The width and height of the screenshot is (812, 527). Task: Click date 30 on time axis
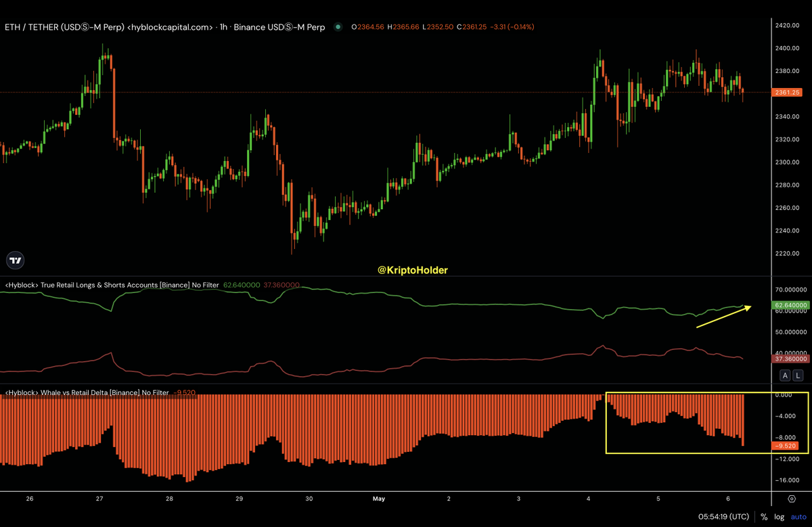pyautogui.click(x=309, y=499)
